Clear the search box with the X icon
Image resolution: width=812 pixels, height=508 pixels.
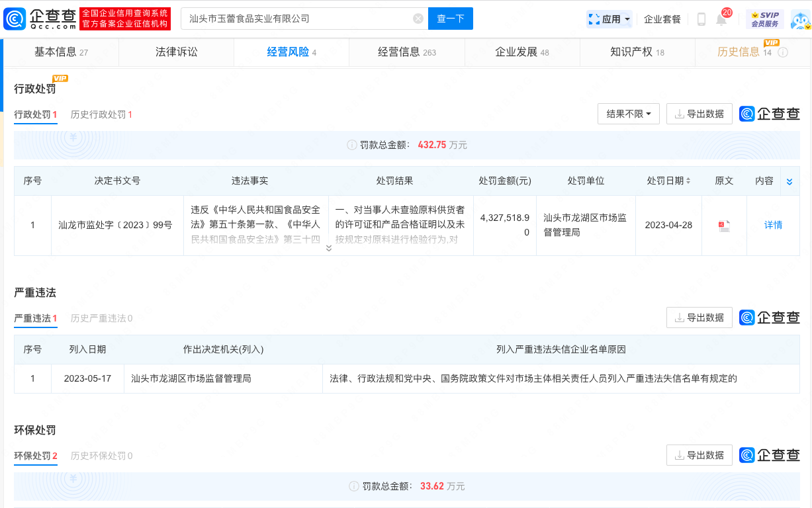click(x=418, y=19)
